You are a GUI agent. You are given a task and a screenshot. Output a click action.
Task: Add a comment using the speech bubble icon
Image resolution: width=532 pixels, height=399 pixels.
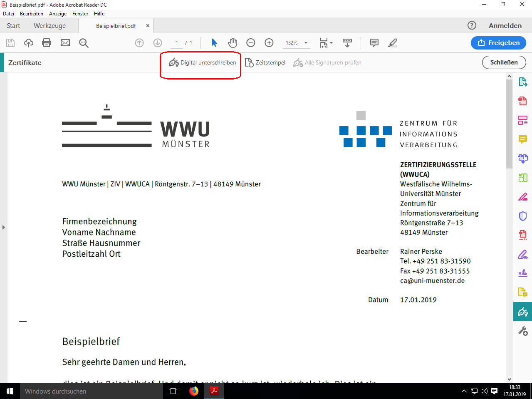point(374,43)
